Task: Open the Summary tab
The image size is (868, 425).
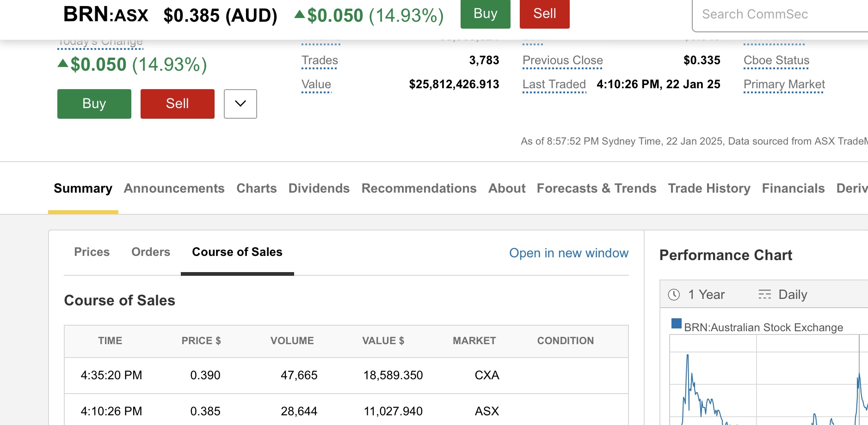Action: [x=83, y=188]
